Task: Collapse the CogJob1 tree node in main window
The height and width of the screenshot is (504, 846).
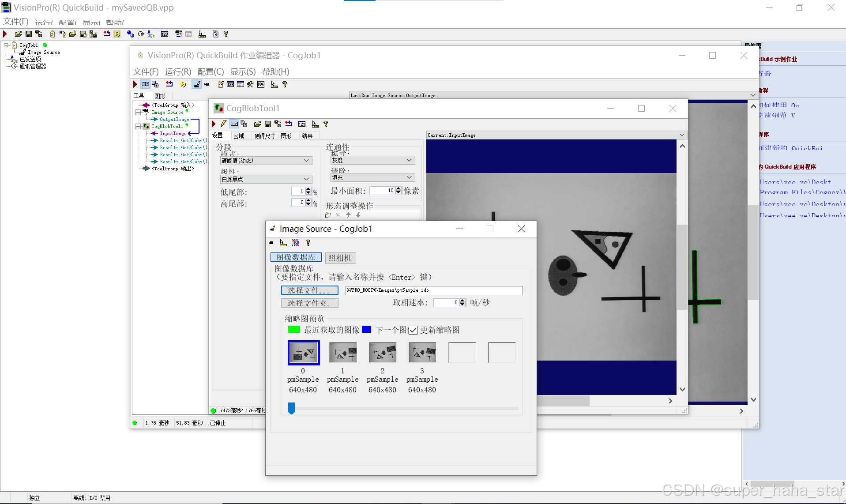Action: 6,45
